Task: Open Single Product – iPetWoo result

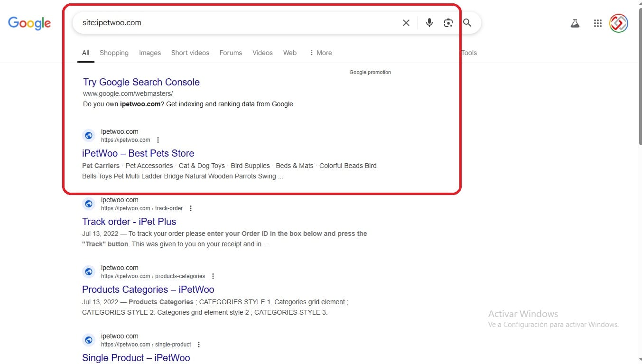Action: tap(136, 358)
